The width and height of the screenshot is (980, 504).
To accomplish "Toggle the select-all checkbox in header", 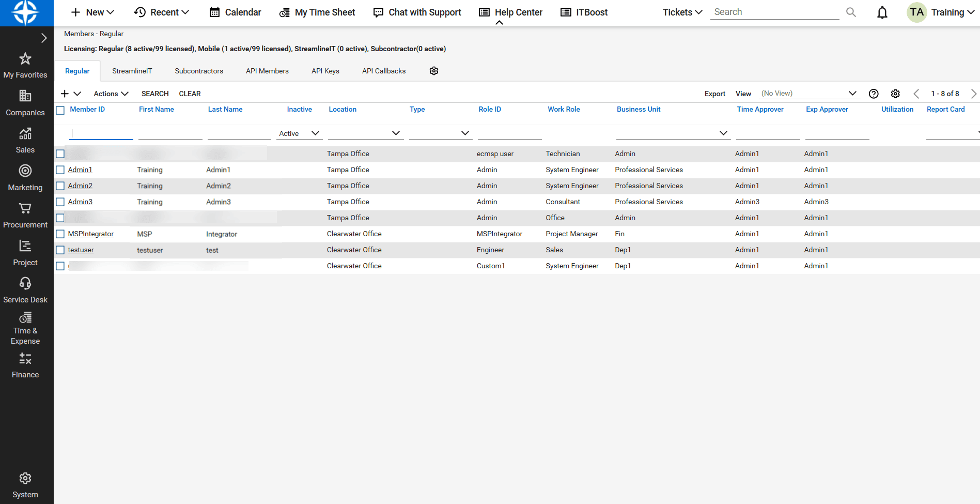I will coord(60,110).
